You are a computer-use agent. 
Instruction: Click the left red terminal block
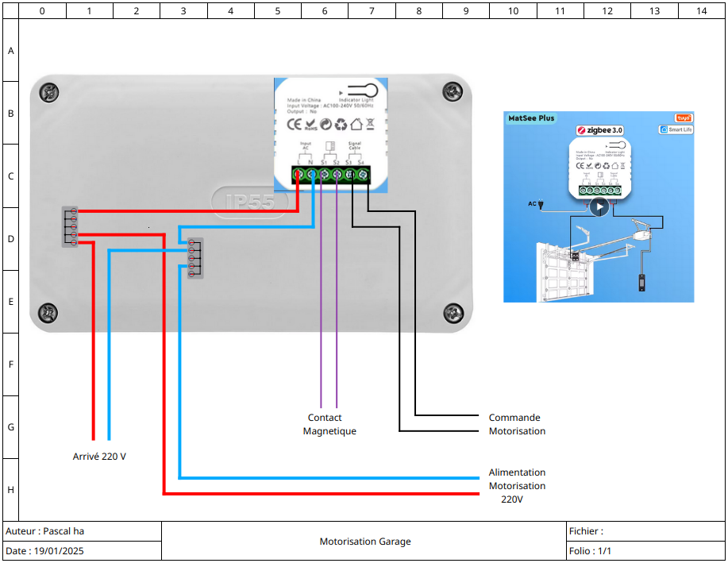70,226
